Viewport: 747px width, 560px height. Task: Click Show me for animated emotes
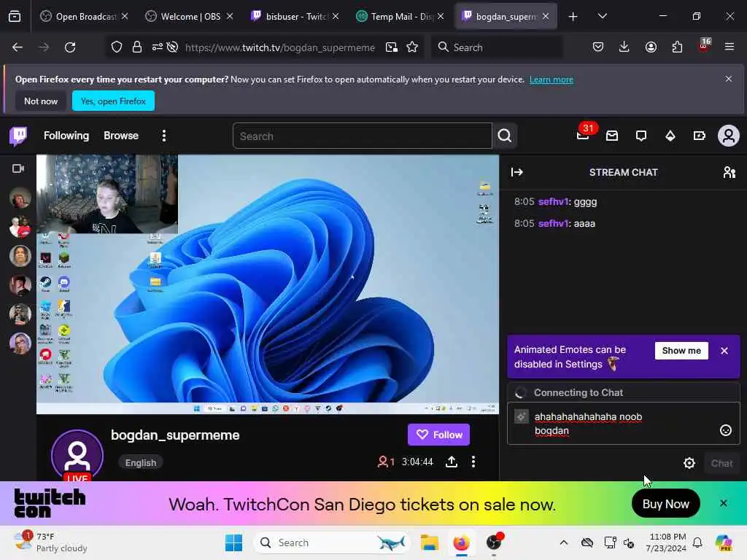681,351
